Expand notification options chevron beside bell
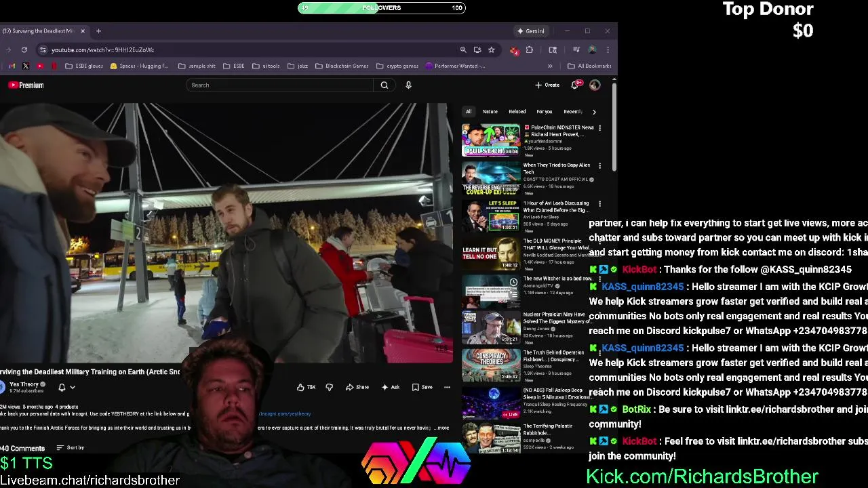Viewport: 868px width, 488px height. click(73, 388)
